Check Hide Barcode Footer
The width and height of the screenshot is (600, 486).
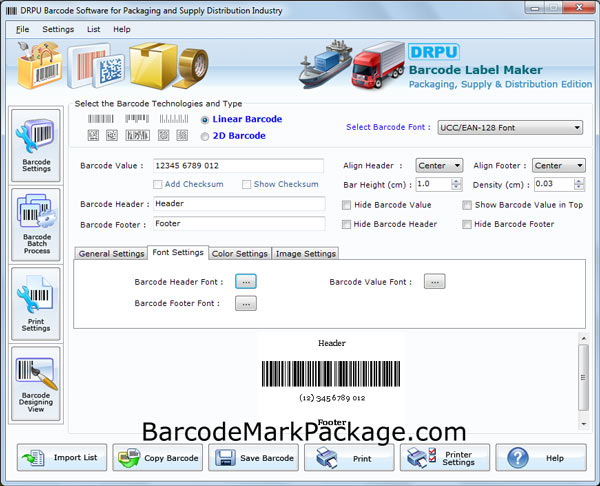[x=467, y=224]
